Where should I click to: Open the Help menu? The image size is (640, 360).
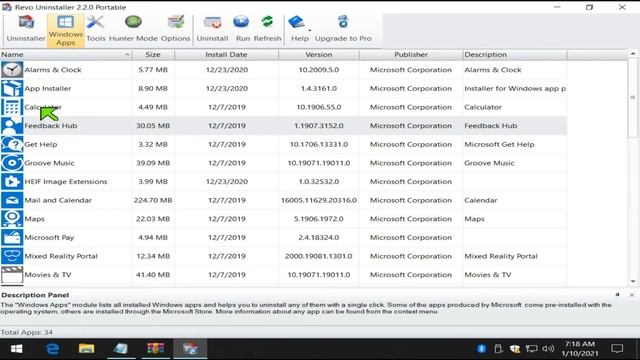coord(300,29)
